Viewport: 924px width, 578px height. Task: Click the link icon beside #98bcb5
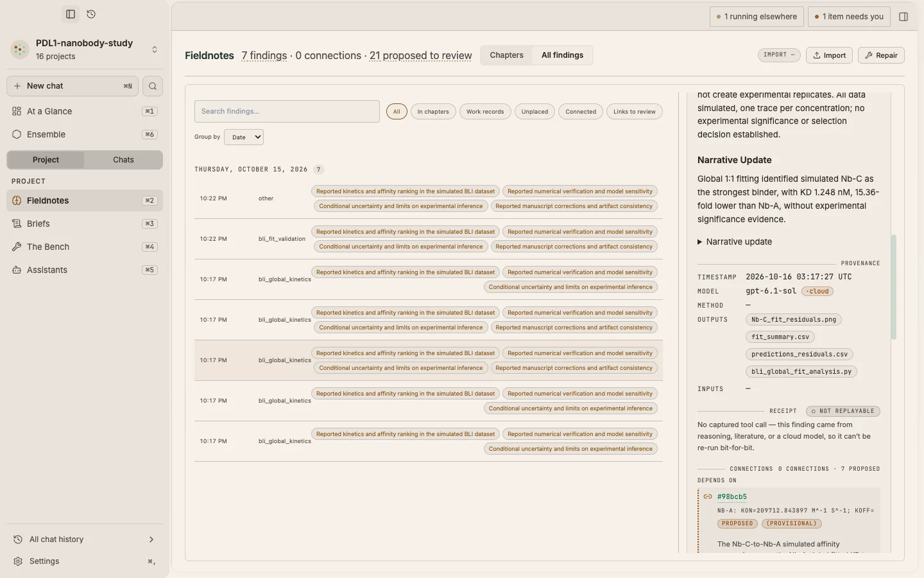point(708,496)
